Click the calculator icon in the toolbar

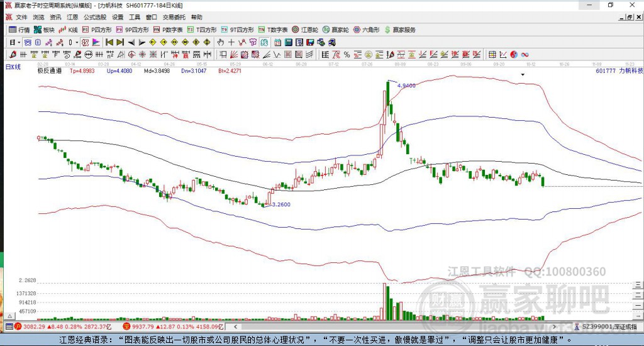(x=288, y=42)
